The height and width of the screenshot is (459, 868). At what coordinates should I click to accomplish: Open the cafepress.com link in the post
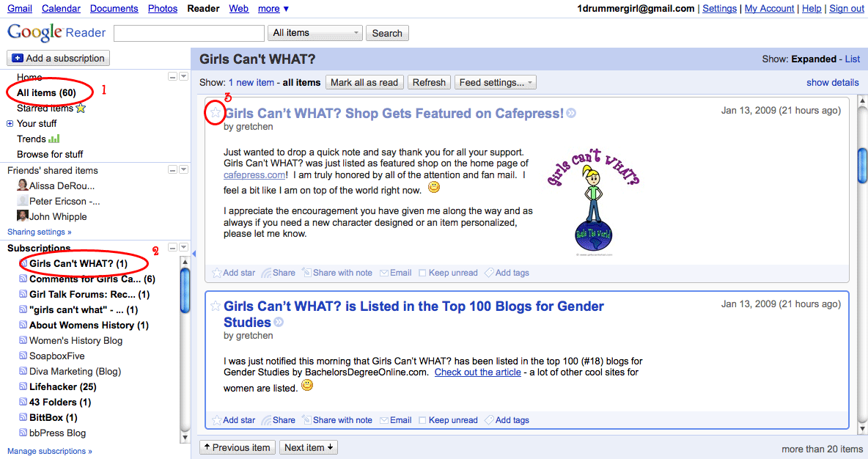(x=254, y=175)
